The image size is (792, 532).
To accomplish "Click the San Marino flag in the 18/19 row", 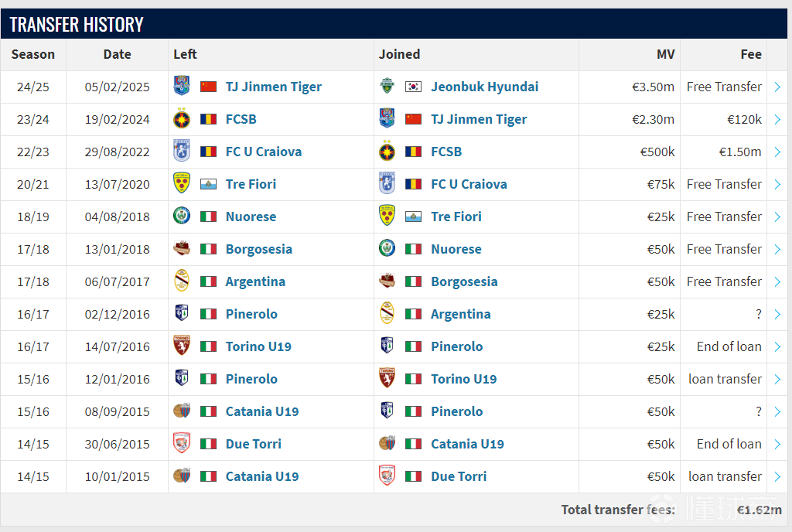I will coord(413,217).
